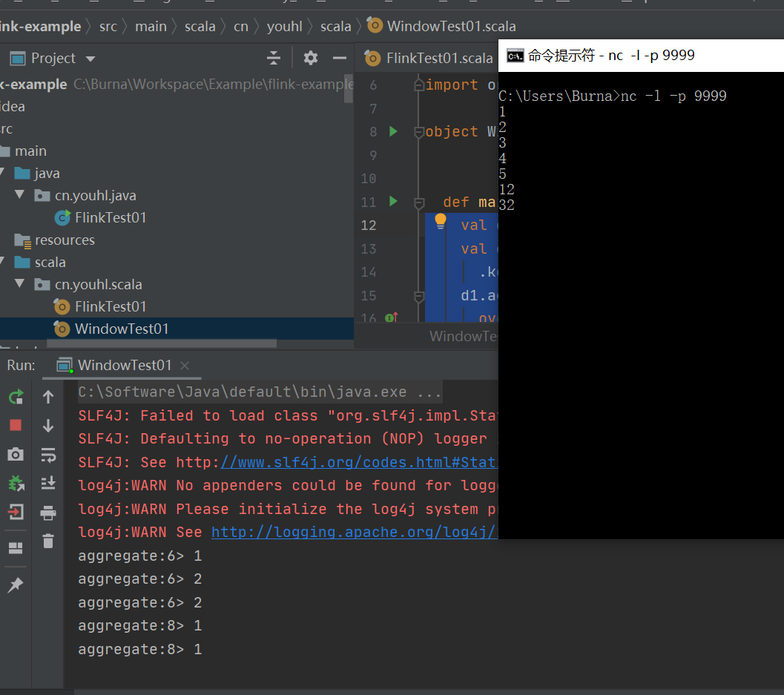
Task: Move up the stack trace with up arrow
Action: pos(48,397)
